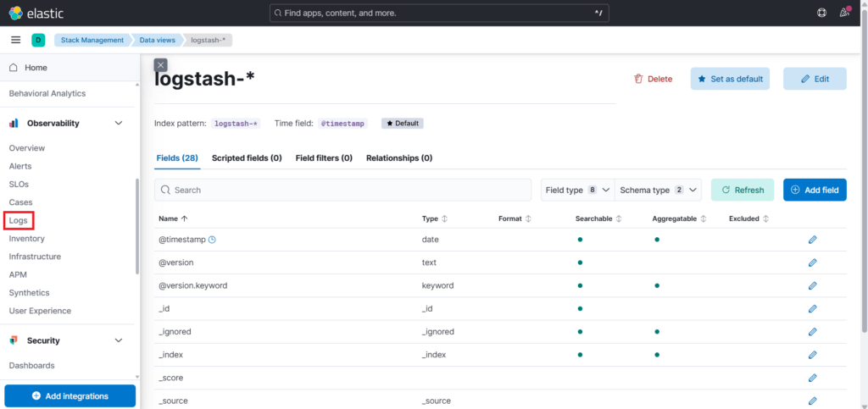Switch to Fields (28) tab
Screen dimensions: 868x409
pyautogui.click(x=177, y=158)
